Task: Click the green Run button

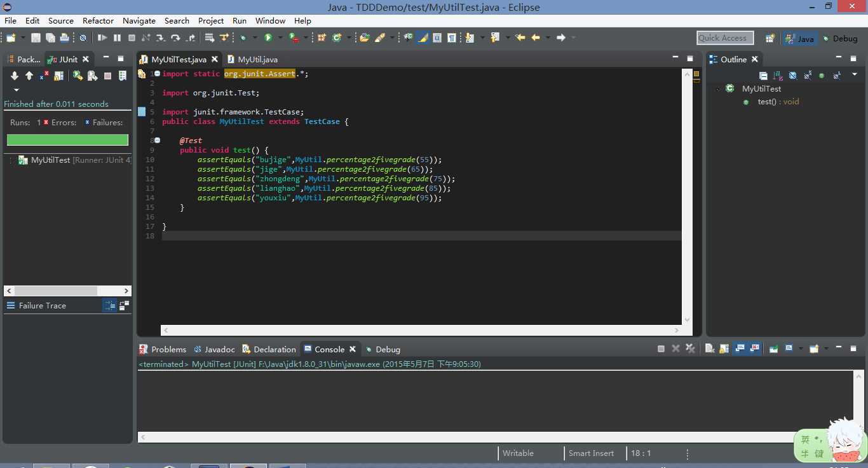Action: pos(268,38)
